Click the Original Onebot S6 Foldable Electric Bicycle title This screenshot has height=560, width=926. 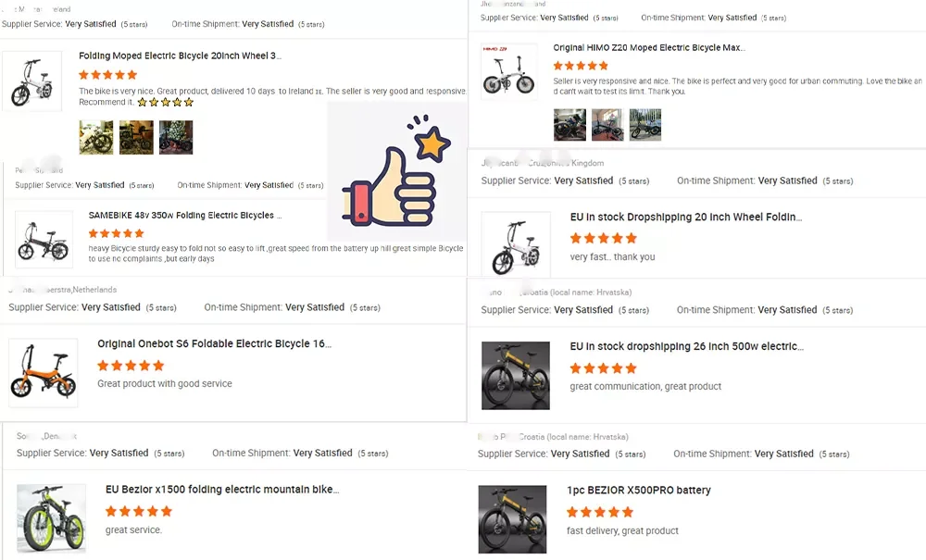click(x=215, y=343)
